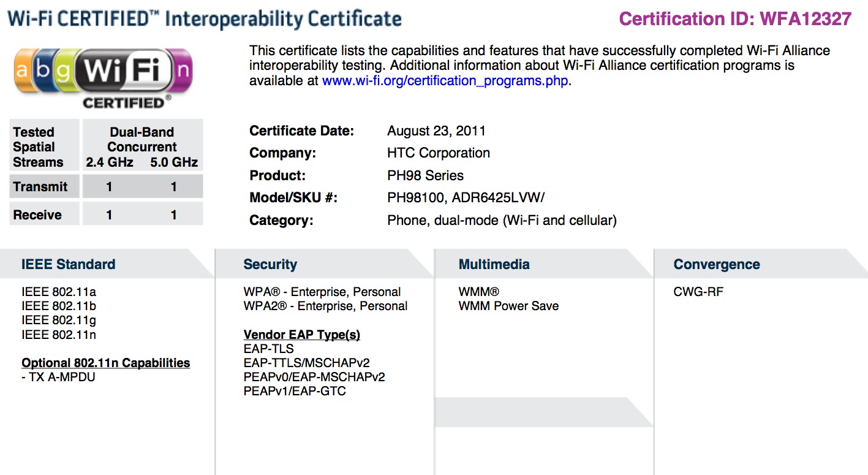
Task: Click the WMM Power Save entry
Action: 508,306
